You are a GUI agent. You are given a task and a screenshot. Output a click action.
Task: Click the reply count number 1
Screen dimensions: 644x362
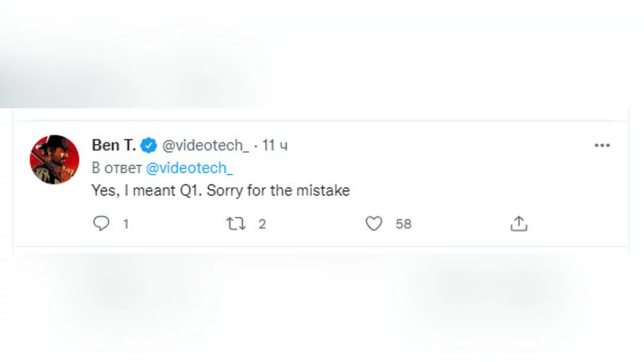126,224
